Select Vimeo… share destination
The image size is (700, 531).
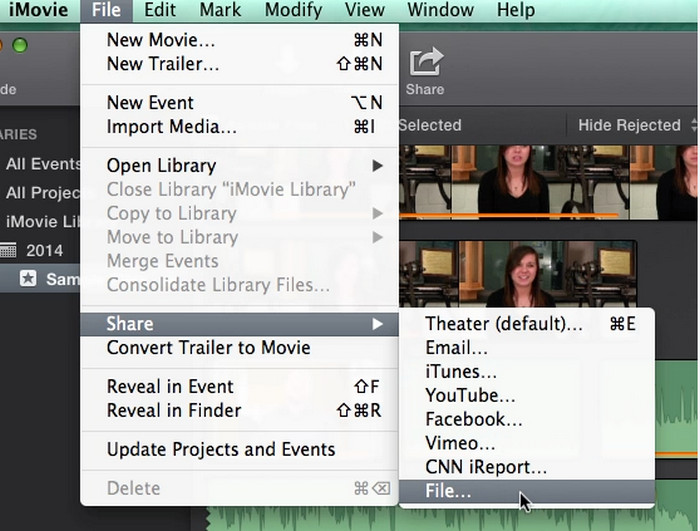460,443
